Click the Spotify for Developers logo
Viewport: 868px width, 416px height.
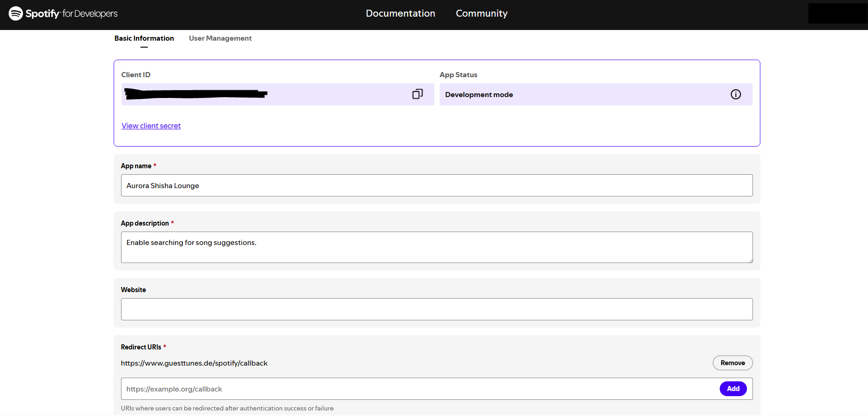point(63,13)
